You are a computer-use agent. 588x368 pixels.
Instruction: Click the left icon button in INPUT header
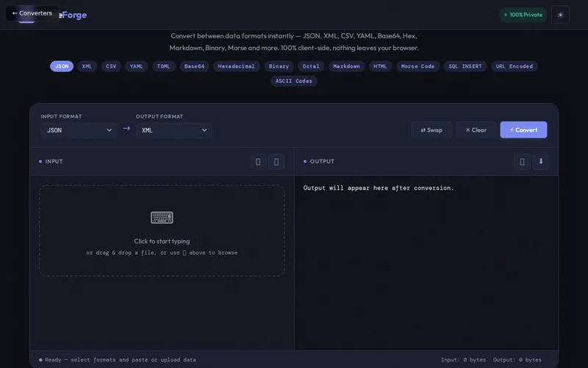tap(258, 161)
